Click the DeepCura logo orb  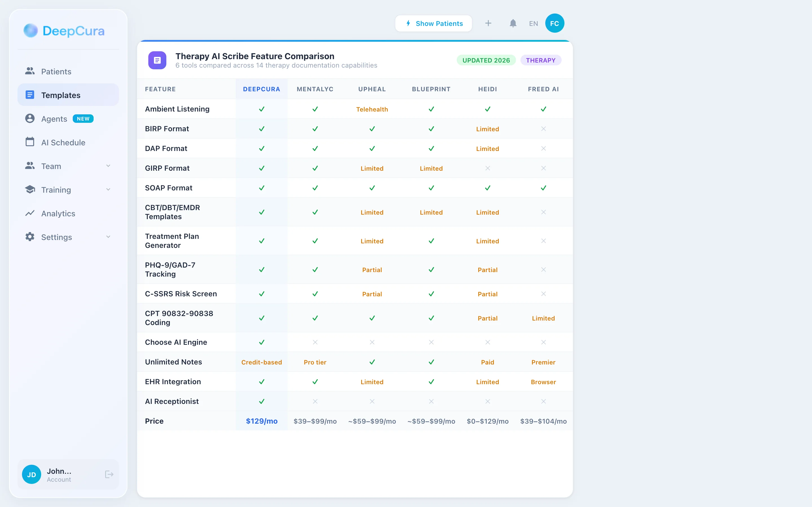(x=30, y=30)
